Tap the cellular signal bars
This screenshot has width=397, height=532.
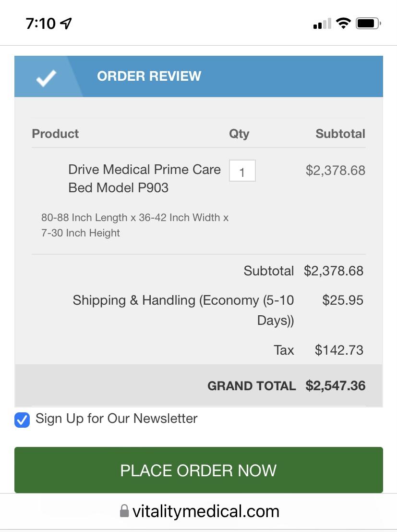point(322,24)
